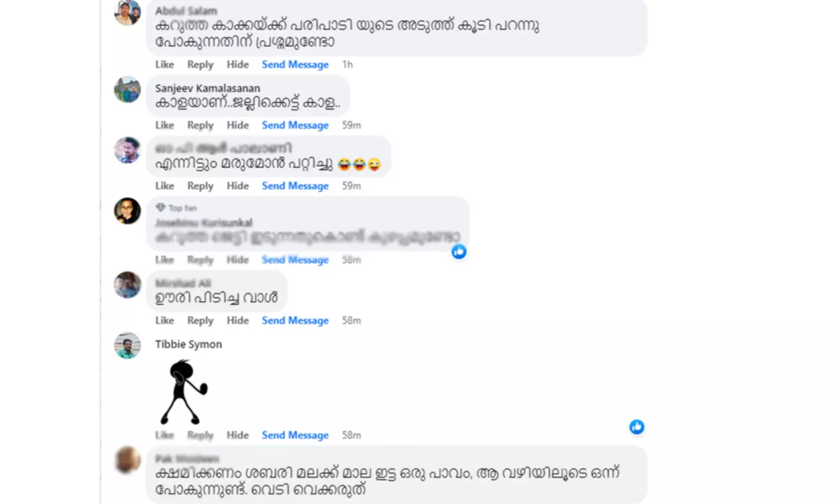The height and width of the screenshot is (504, 840).
Task: Click the Top fan badge icon
Action: pyautogui.click(x=161, y=208)
